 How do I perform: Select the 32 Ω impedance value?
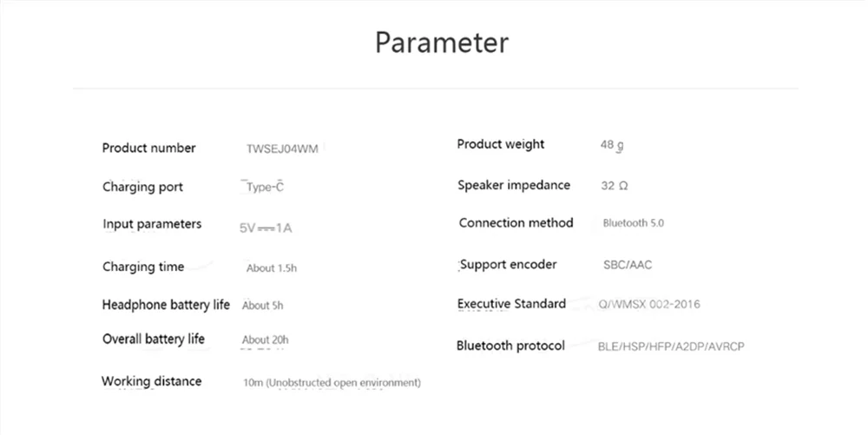[614, 186]
